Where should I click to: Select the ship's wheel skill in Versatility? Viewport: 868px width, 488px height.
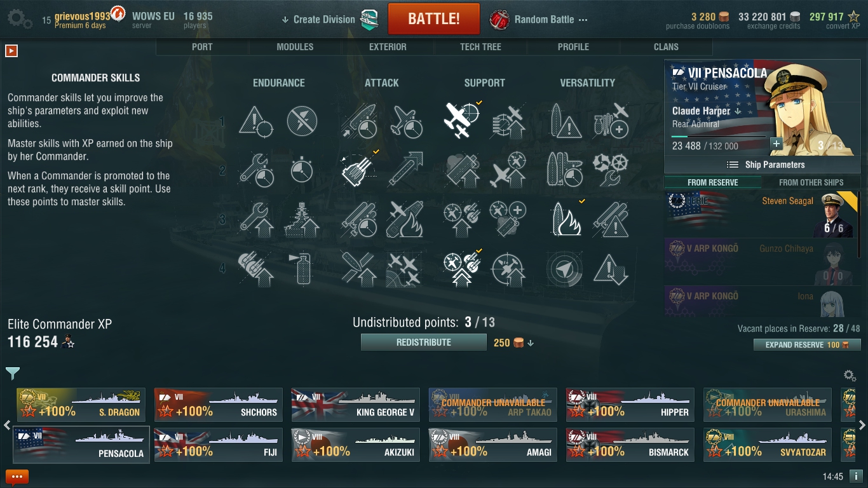tap(611, 169)
